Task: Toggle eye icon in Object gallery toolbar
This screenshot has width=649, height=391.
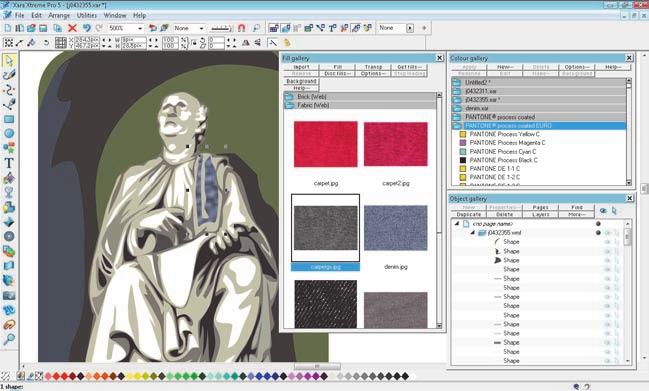Action: click(x=603, y=211)
